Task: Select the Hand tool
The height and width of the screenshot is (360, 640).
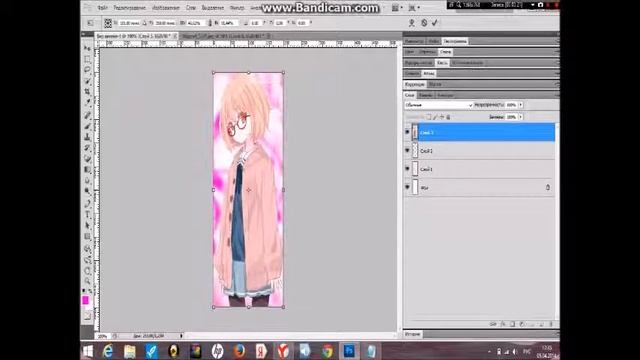Action: click(x=87, y=271)
